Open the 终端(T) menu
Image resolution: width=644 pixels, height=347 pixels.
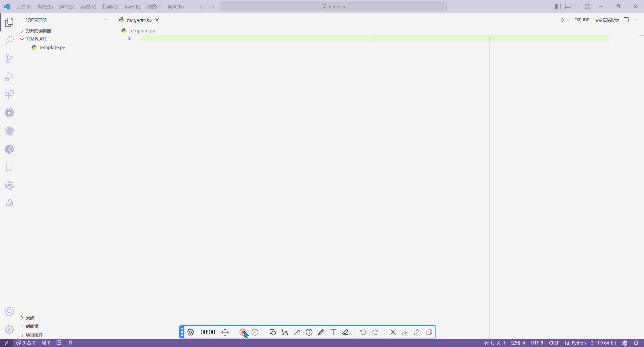[154, 7]
